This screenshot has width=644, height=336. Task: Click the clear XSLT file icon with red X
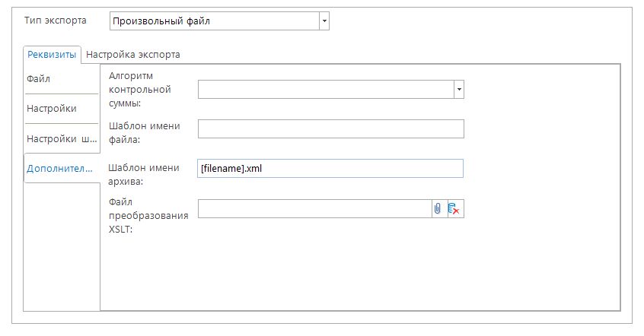tap(454, 209)
